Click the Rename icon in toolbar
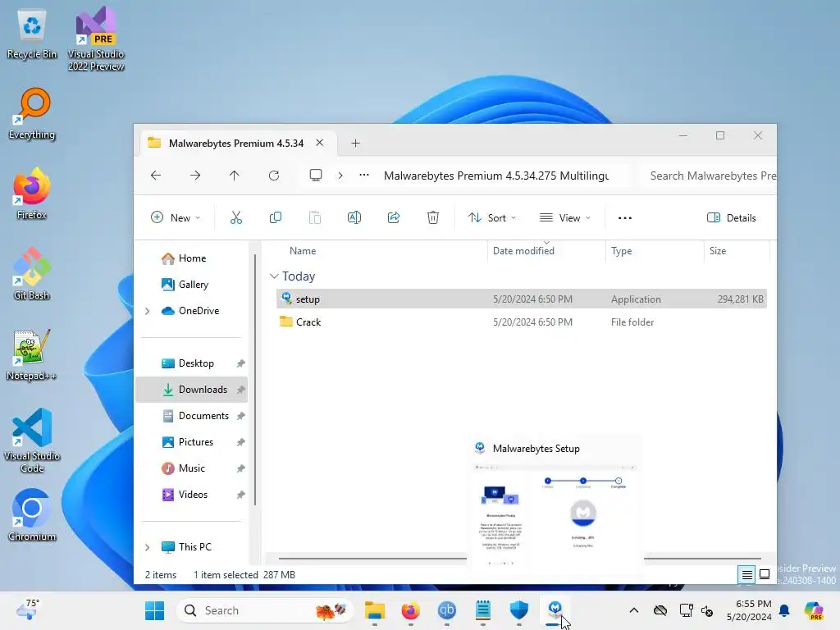The height and width of the screenshot is (630, 840). [x=354, y=217]
